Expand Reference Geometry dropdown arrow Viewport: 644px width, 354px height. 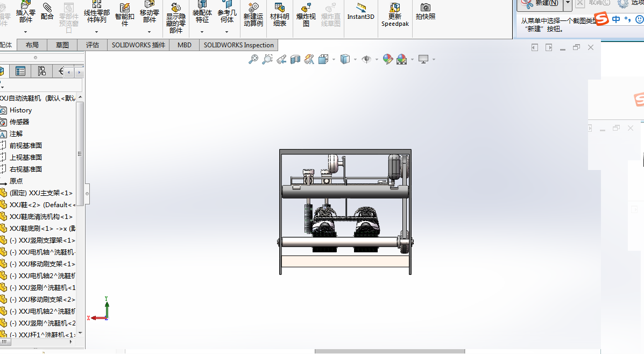pos(227,32)
